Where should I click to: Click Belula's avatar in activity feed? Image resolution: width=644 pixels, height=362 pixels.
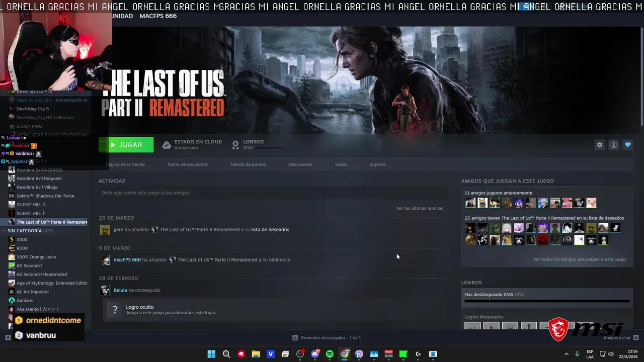coord(105,290)
